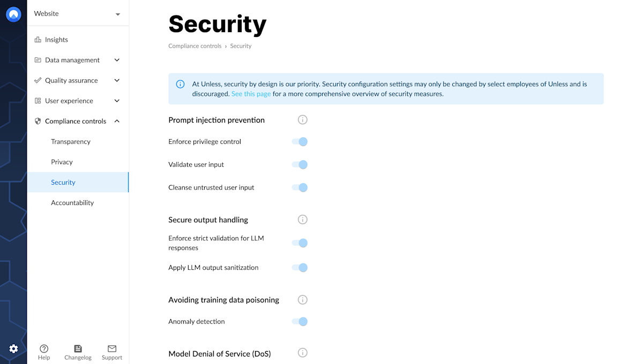This screenshot has height=364, width=643.
Task: Click Compliance controls in the breadcrumb
Action: pyautogui.click(x=195, y=45)
